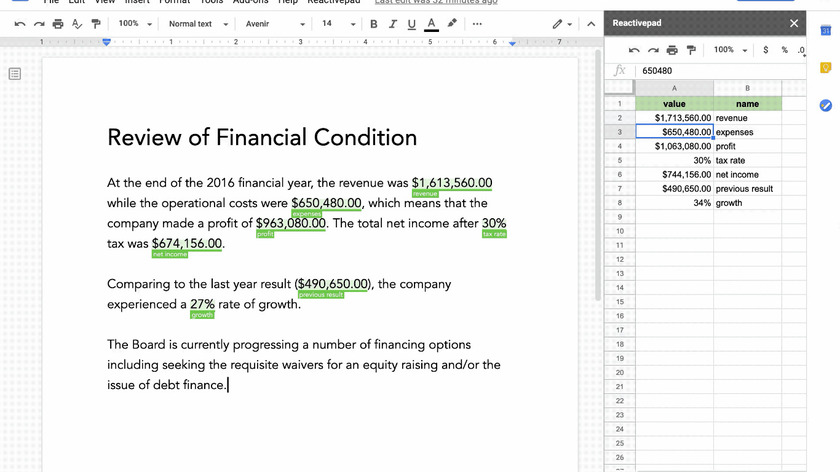
Task: Format as currency with the $ button
Action: (766, 50)
